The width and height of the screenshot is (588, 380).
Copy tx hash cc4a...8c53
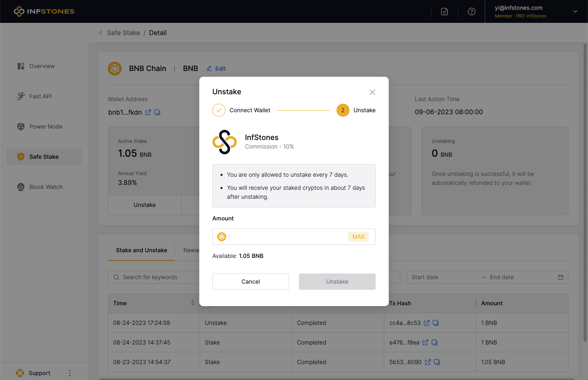coord(436,323)
